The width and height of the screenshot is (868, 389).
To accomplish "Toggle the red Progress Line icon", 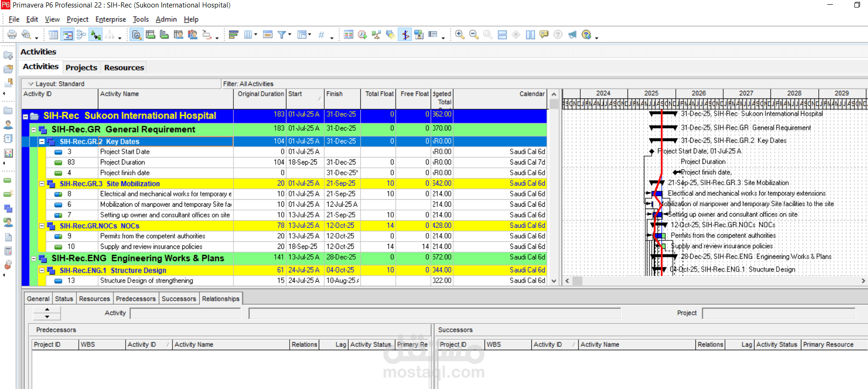I will [405, 35].
